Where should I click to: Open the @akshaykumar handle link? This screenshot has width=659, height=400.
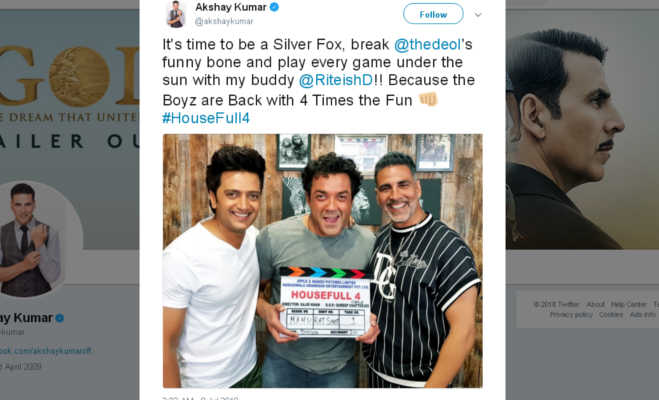click(224, 21)
